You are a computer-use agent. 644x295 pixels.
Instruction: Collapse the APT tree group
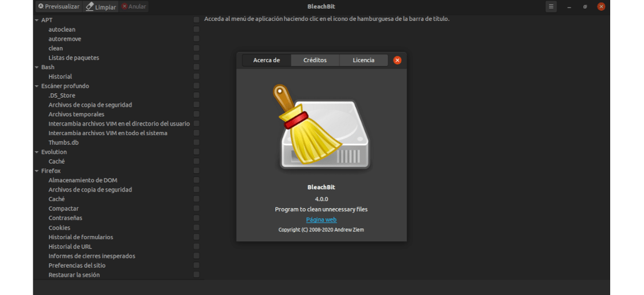[36, 20]
